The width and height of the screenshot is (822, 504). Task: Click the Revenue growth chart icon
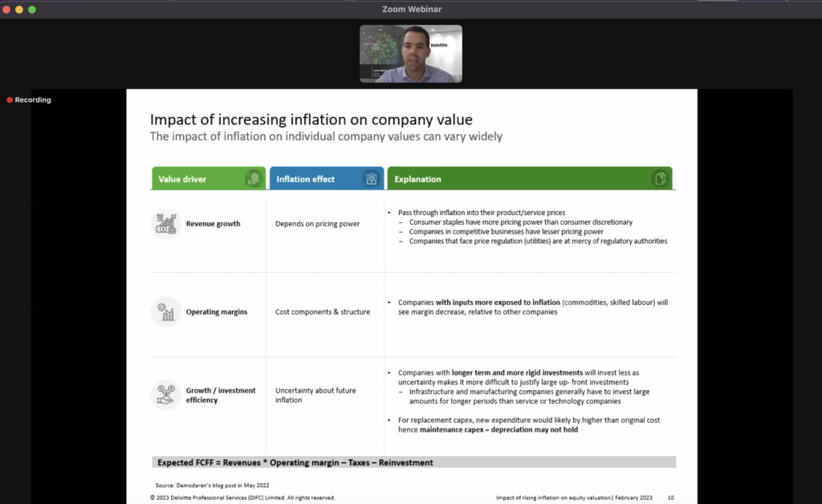(x=165, y=224)
